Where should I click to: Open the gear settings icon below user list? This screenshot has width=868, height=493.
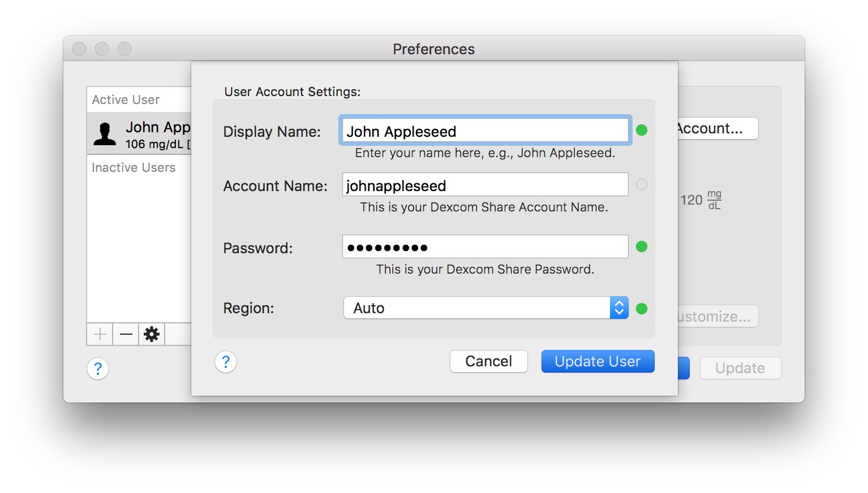click(152, 334)
